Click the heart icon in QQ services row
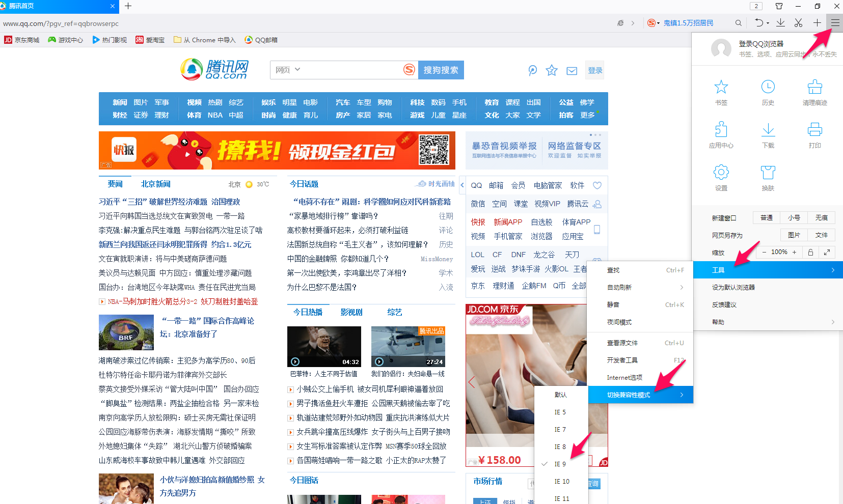 coord(597,185)
